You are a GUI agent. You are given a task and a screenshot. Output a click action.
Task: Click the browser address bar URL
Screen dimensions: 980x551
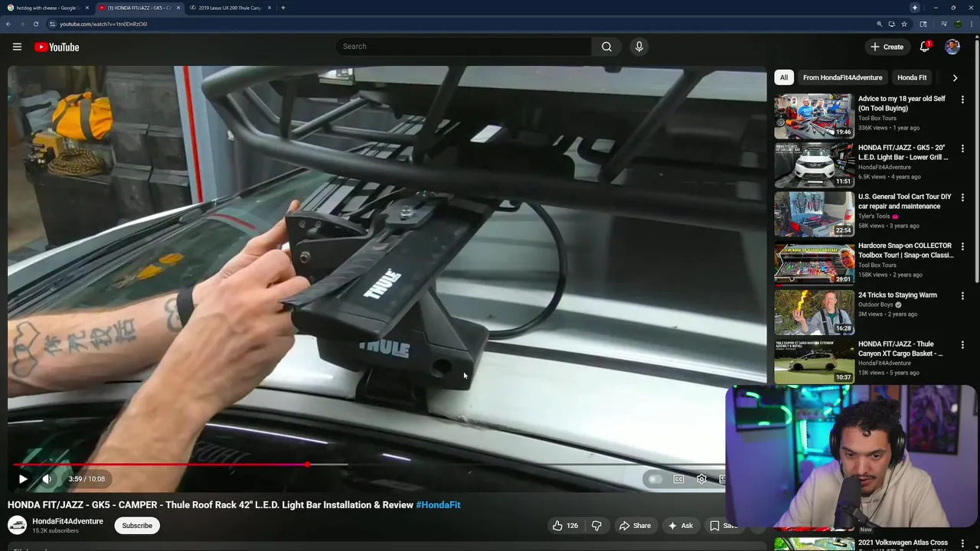pyautogui.click(x=103, y=24)
